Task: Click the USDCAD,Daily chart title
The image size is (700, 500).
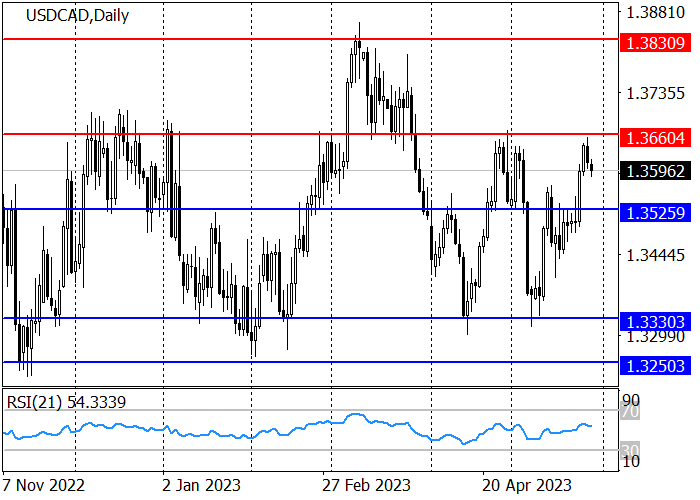Action: point(77,16)
